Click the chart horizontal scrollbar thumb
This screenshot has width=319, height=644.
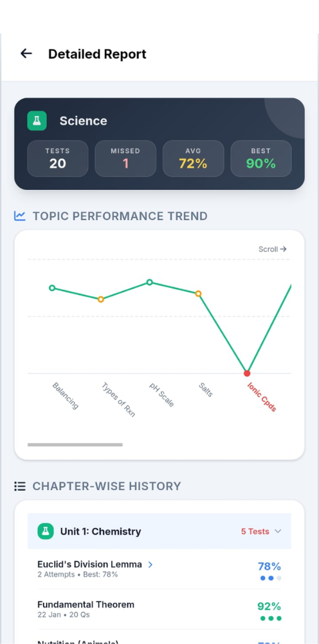[75, 444]
